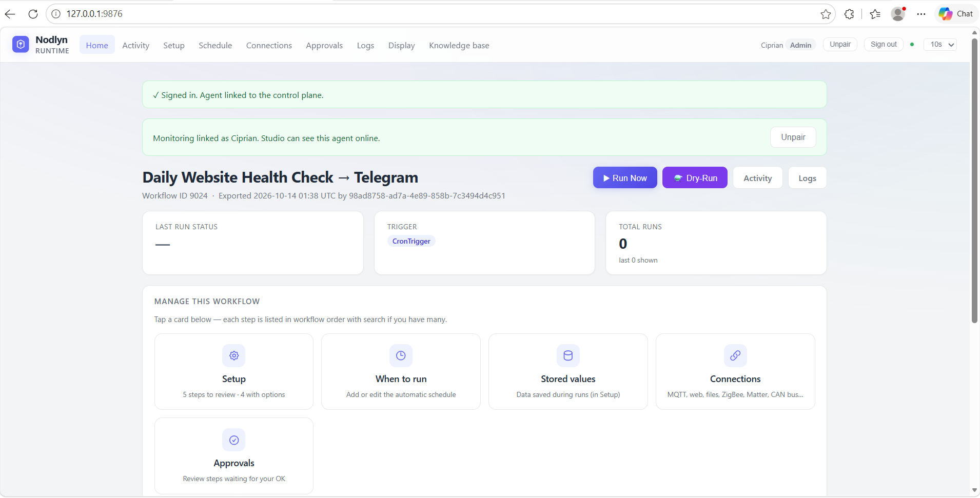Open the Setup card title
Screen dimensions: 980x498
234,379
